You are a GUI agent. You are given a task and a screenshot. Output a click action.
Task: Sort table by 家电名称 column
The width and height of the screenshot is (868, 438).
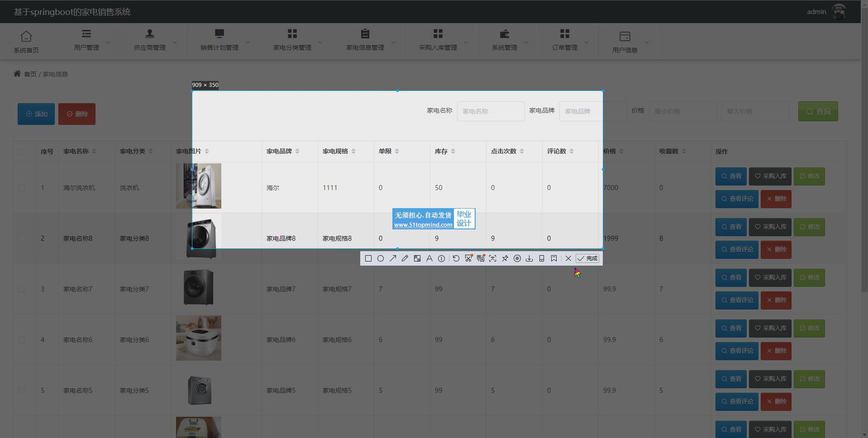click(x=94, y=151)
